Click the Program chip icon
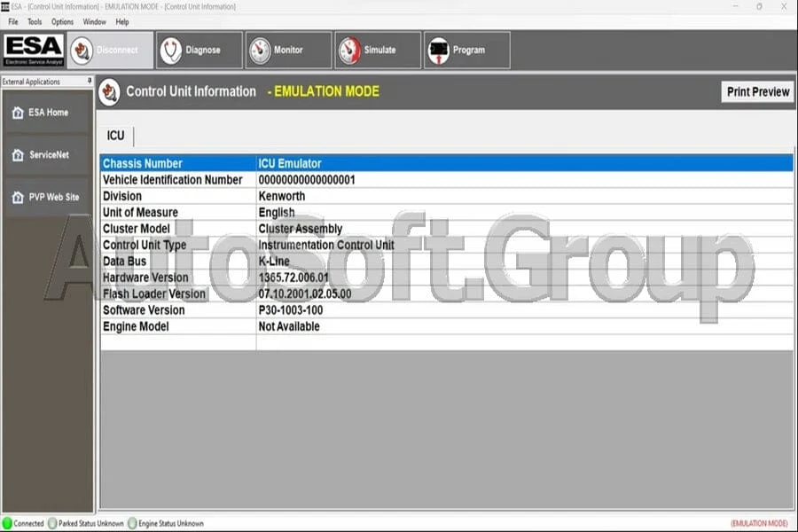Screen dimensions: 798x532 click(x=439, y=51)
